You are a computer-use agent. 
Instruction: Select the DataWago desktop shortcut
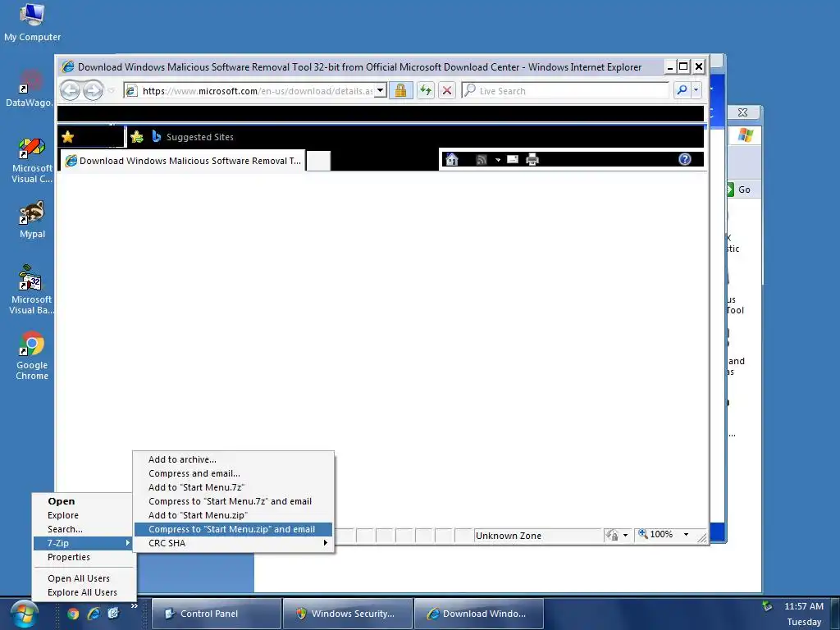tap(30, 89)
